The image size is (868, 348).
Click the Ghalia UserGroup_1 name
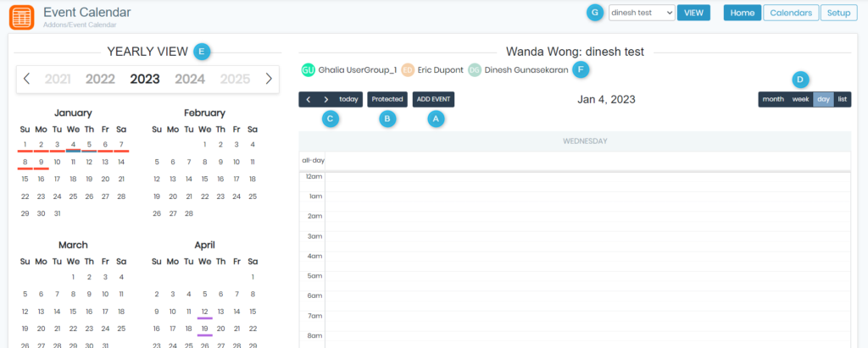pyautogui.click(x=358, y=70)
